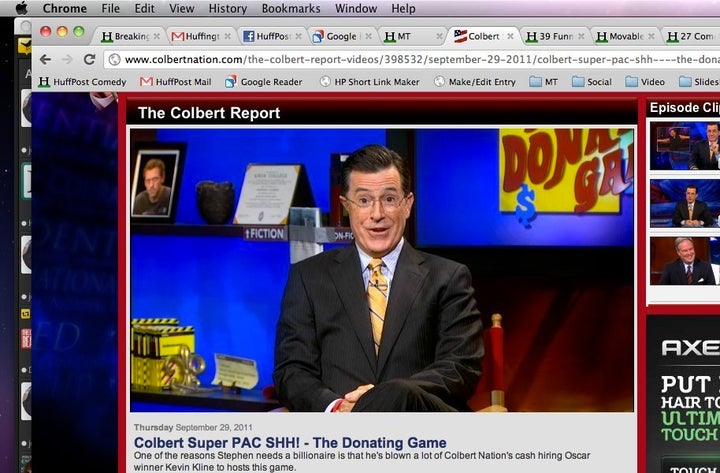The image size is (720, 473).
Task: Close the Movable tab
Action: (x=652, y=36)
